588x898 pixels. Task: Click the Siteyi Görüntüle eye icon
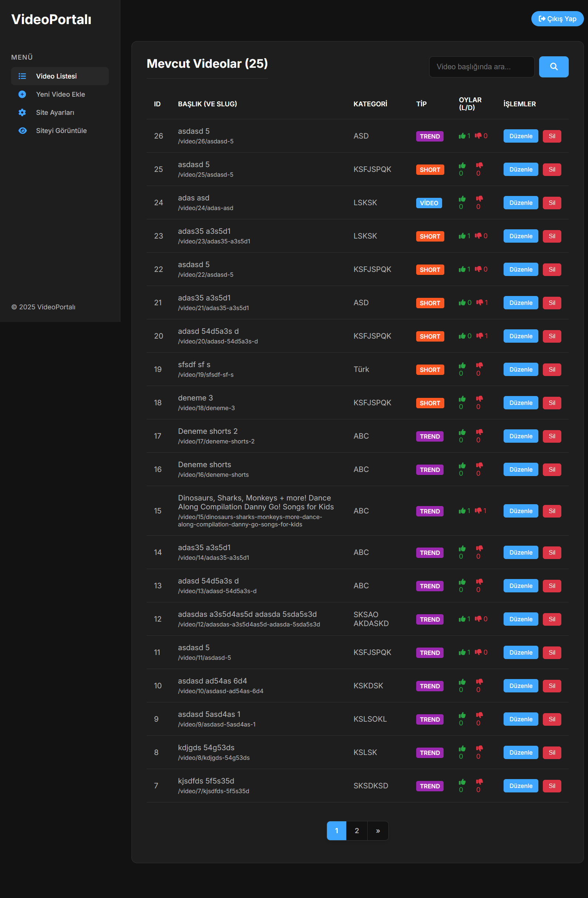point(23,130)
